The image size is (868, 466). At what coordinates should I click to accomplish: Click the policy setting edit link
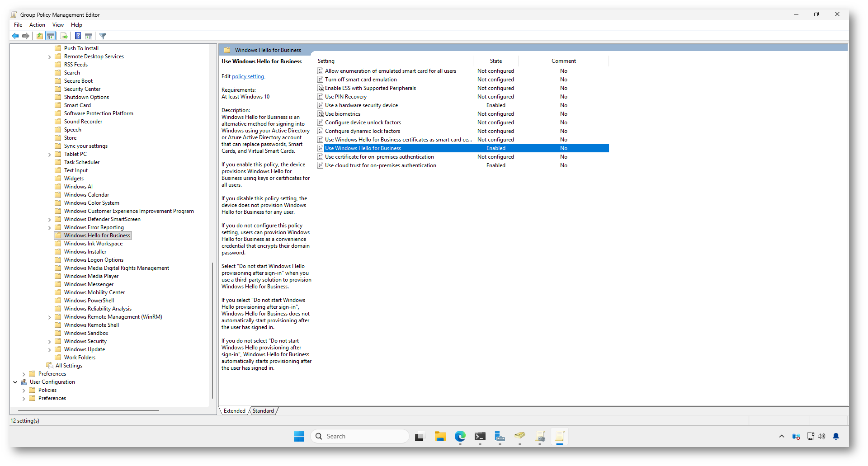pos(248,76)
